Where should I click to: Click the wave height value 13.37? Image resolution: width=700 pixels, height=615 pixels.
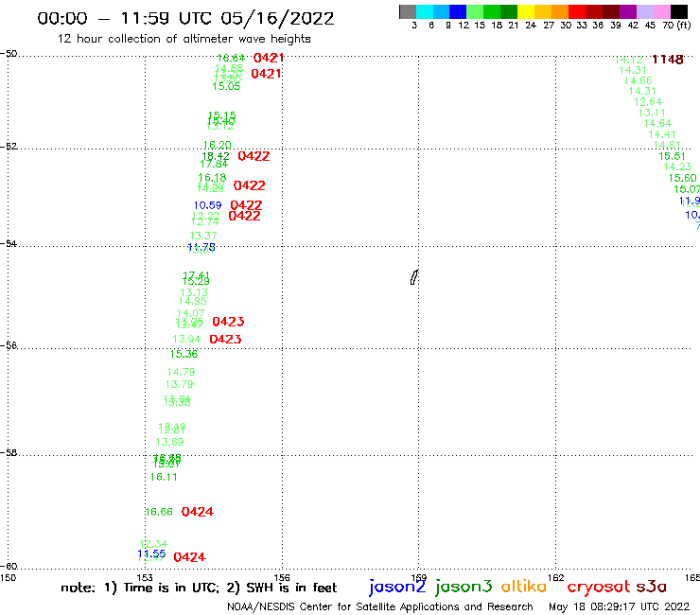203,236
